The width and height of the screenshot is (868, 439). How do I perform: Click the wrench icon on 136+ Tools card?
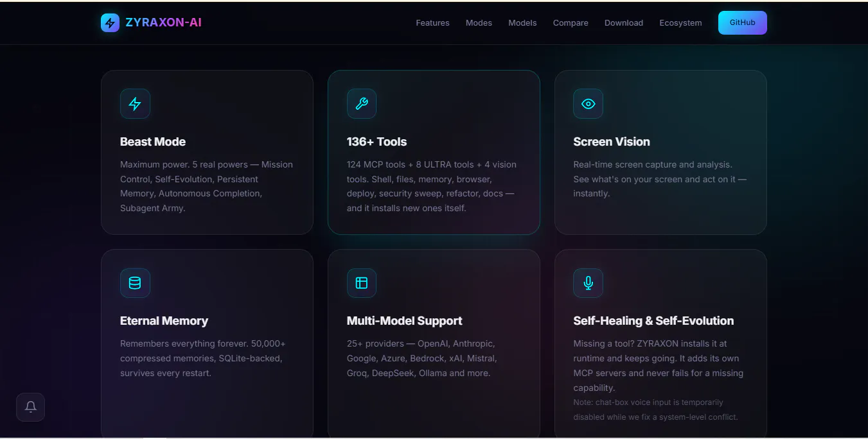point(362,104)
